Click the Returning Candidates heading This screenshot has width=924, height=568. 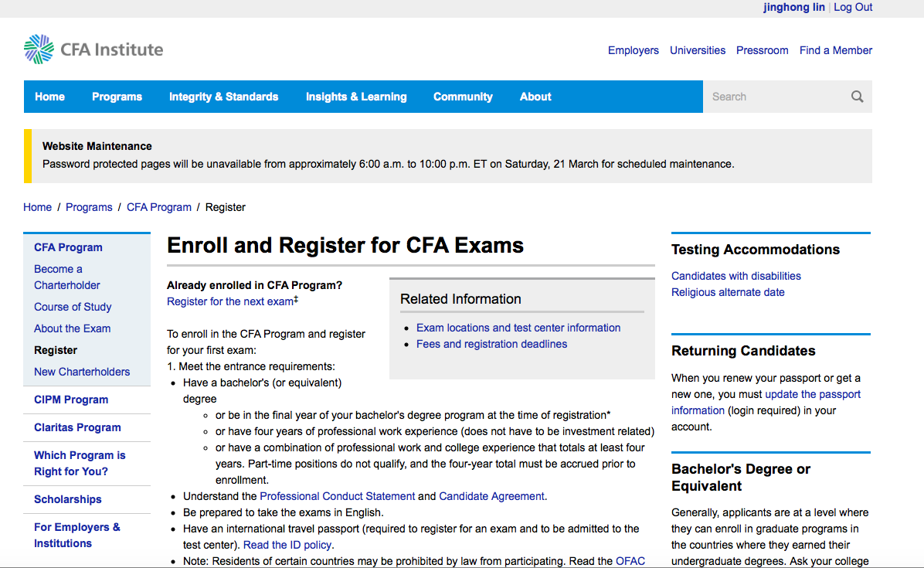coord(743,351)
